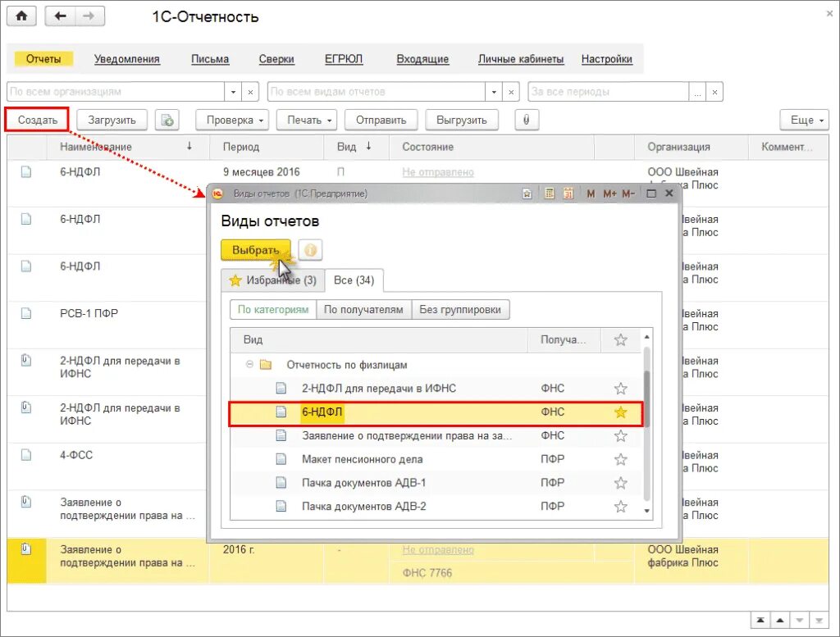Star the Макет пенсионного дела report

coord(620,459)
